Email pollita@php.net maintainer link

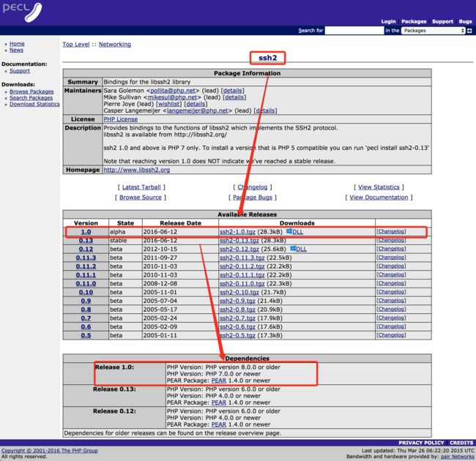pyautogui.click(x=173, y=91)
